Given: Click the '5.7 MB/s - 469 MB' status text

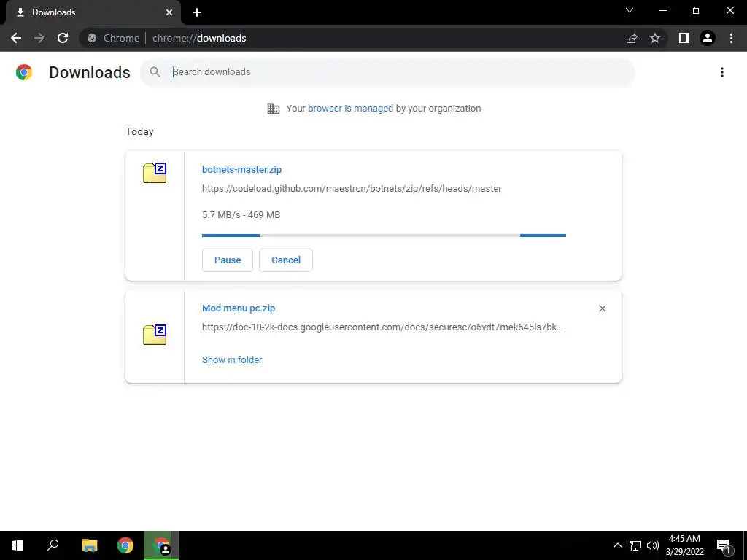Looking at the screenshot, I should pos(241,215).
